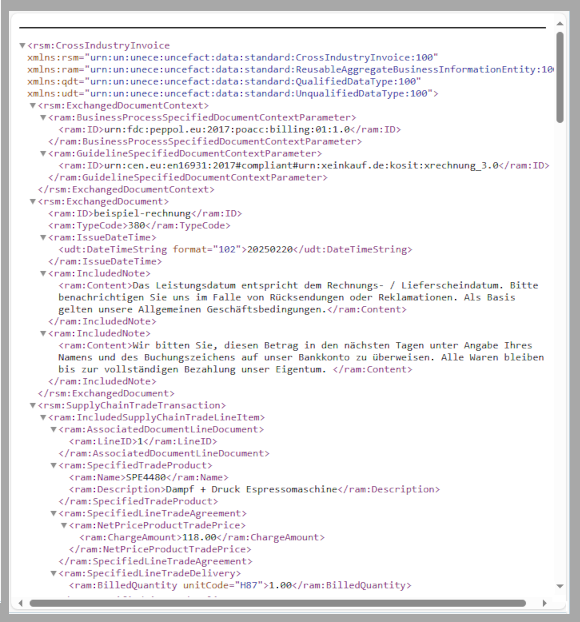This screenshot has height=622, width=580.
Task: Collapse the ram:IncludedNote starting with 'Wir bitten Sie'
Action: pos(44,333)
